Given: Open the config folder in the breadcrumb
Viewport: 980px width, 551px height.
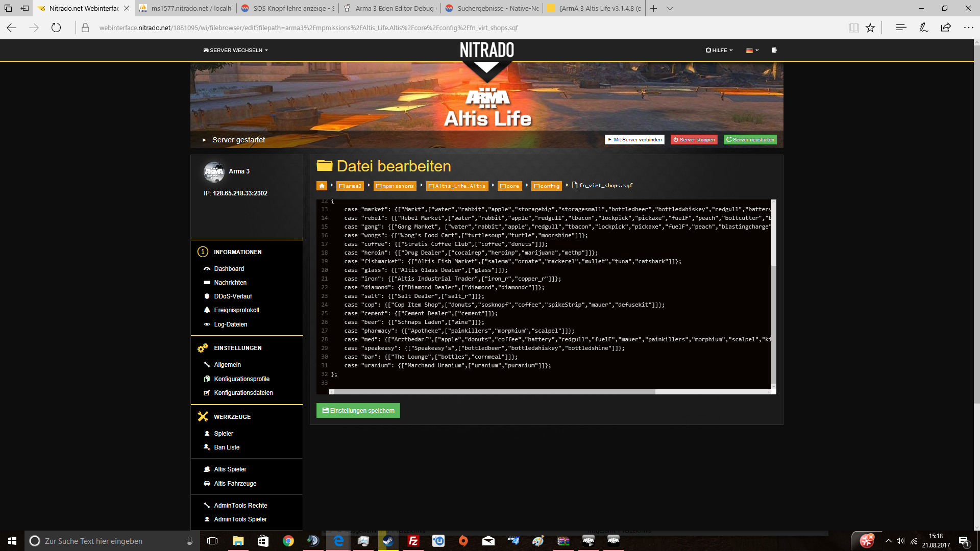Looking at the screenshot, I should click(x=546, y=186).
